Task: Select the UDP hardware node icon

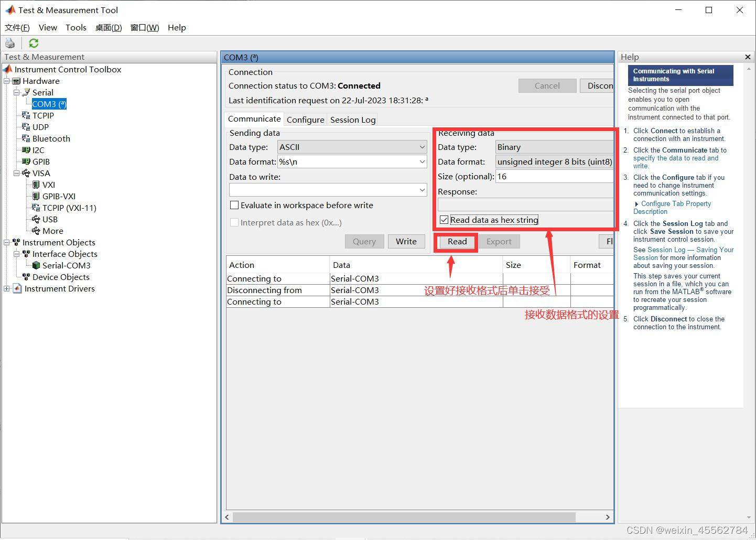Action: coord(25,127)
